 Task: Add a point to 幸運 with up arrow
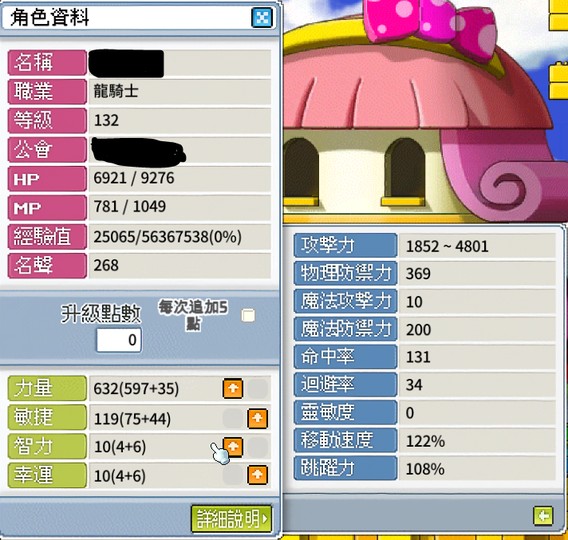[258, 475]
